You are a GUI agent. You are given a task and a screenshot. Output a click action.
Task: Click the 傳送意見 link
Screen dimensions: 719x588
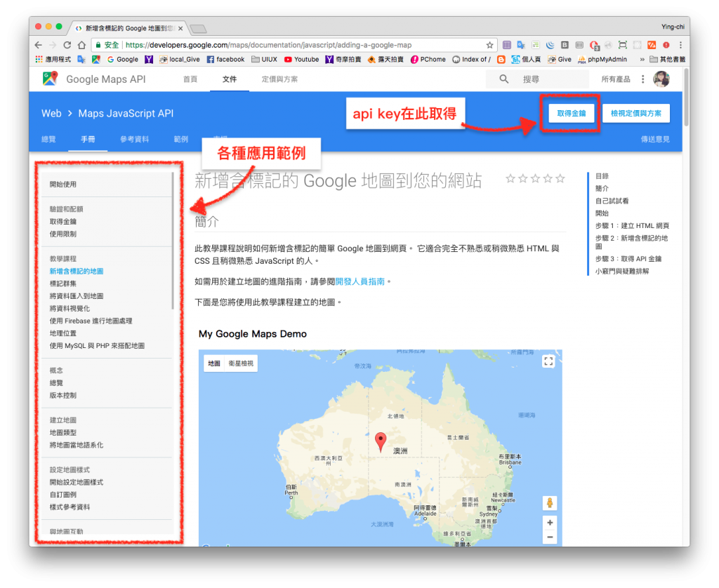tap(655, 139)
